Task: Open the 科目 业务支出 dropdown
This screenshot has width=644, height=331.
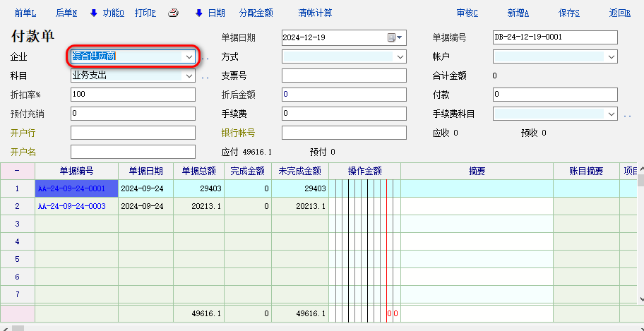Action: click(x=189, y=76)
